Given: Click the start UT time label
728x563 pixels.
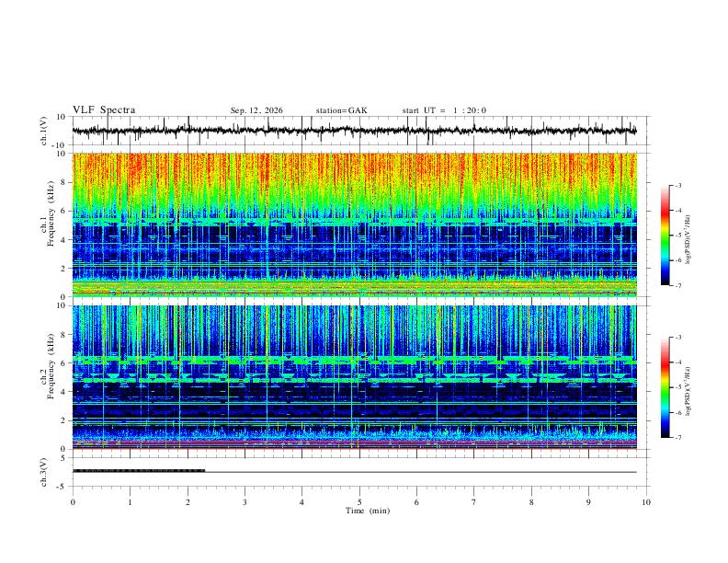Looking at the screenshot, I should pos(444,110).
